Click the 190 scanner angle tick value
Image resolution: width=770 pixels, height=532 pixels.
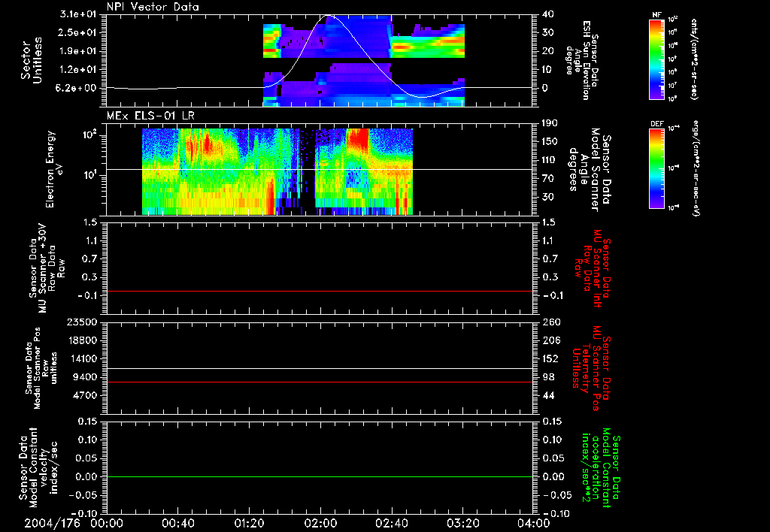[x=551, y=123]
